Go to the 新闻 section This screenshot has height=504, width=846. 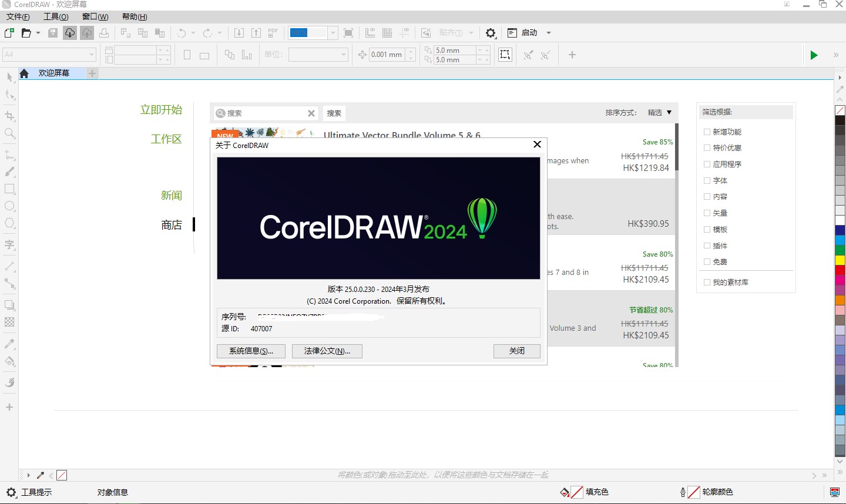pyautogui.click(x=172, y=196)
